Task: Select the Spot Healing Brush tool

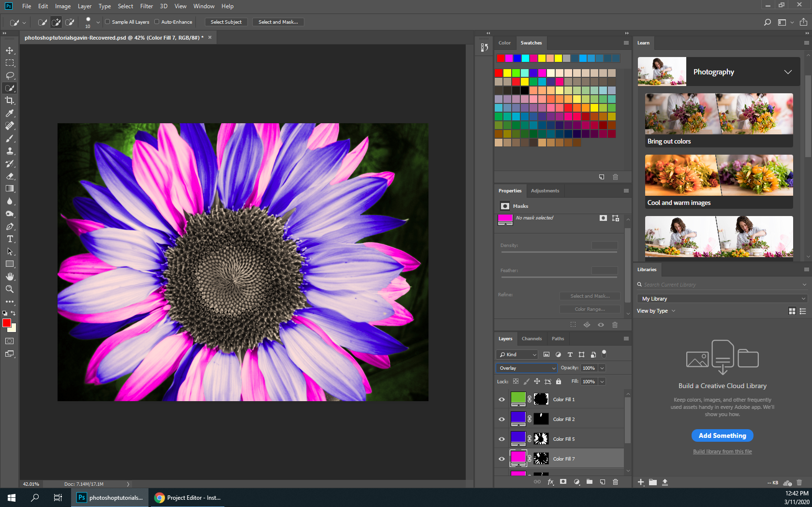Action: pyautogui.click(x=10, y=126)
